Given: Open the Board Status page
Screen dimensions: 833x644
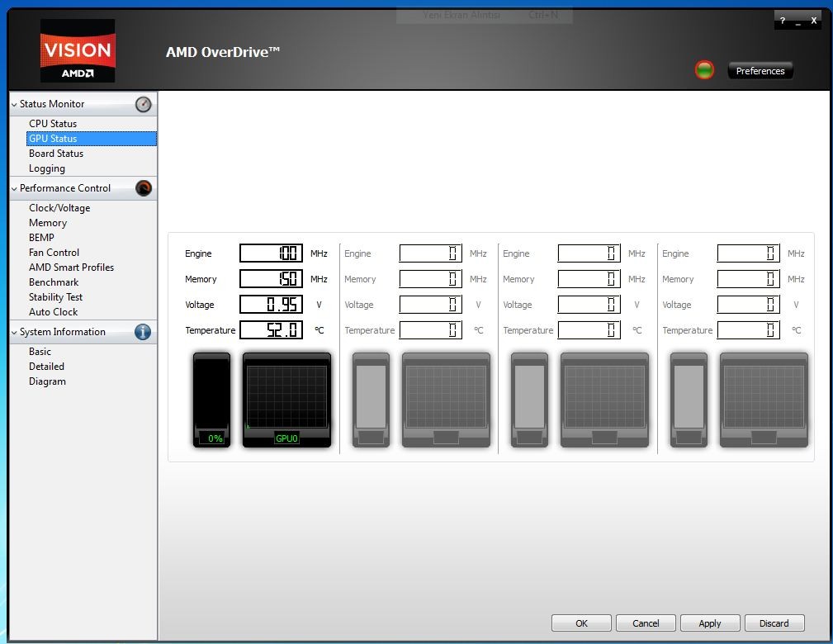Looking at the screenshot, I should [x=56, y=154].
